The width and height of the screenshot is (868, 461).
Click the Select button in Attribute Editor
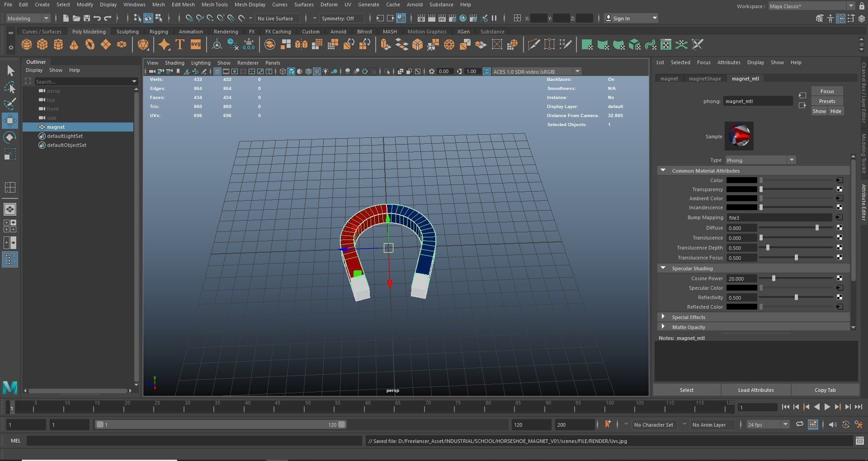(686, 390)
